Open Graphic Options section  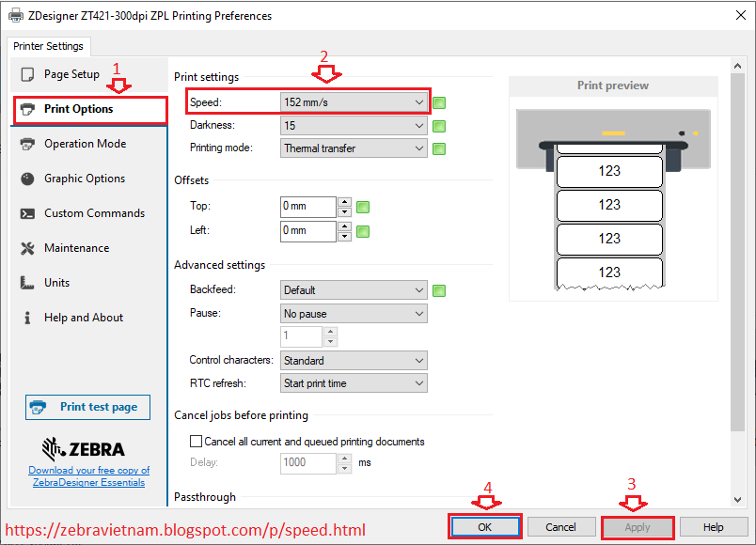coord(89,179)
